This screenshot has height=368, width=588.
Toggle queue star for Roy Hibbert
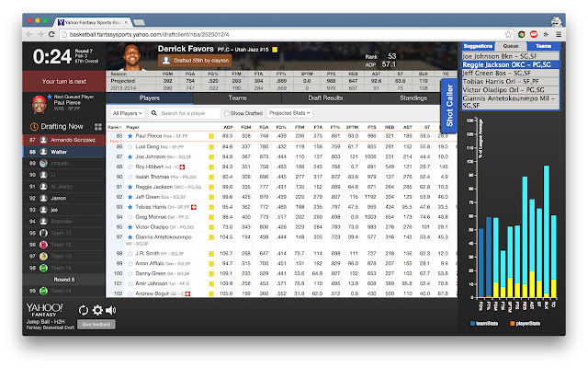[x=130, y=167]
